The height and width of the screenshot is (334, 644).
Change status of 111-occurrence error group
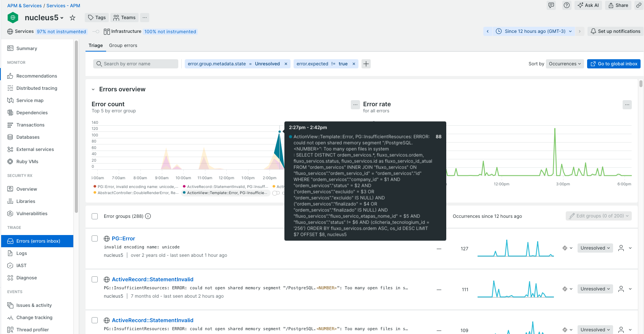pos(595,289)
